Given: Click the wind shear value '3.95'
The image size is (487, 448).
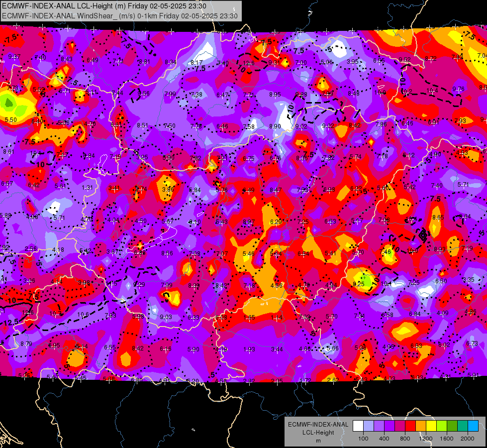Looking at the screenshot, I should coord(353,61).
